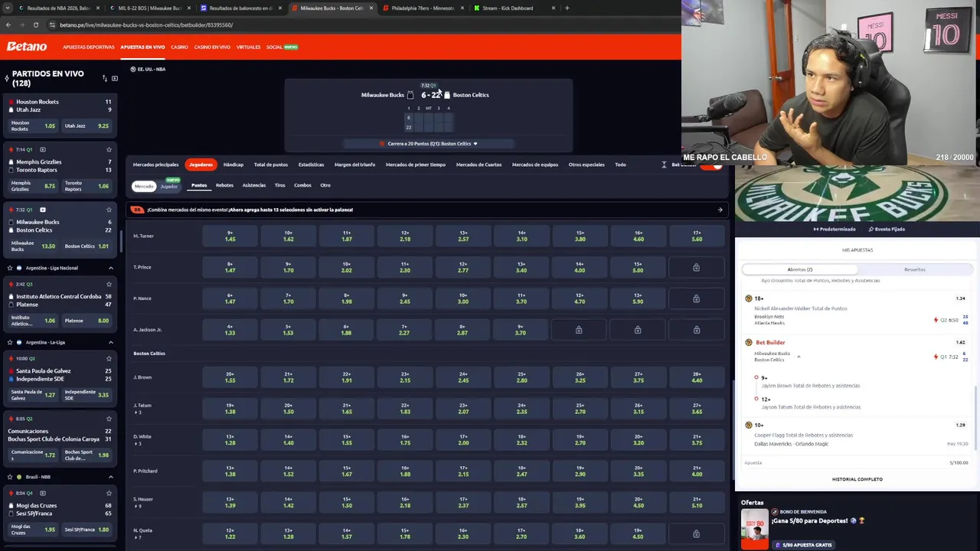This screenshot has height=551, width=980.
Task: Collapse the Argentina - Liga Nacional section
Action: [x=110, y=268]
